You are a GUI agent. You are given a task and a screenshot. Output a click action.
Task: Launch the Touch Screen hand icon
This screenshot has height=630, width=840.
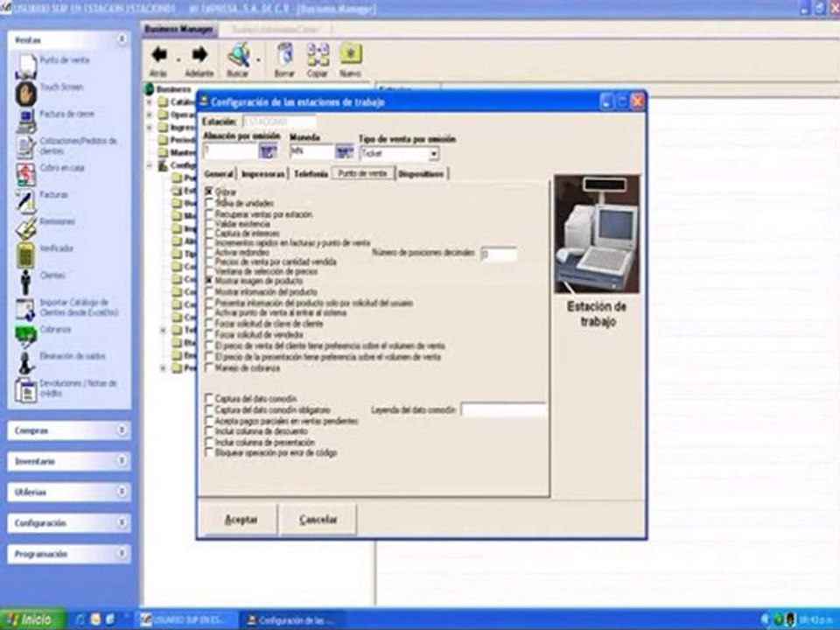point(25,94)
